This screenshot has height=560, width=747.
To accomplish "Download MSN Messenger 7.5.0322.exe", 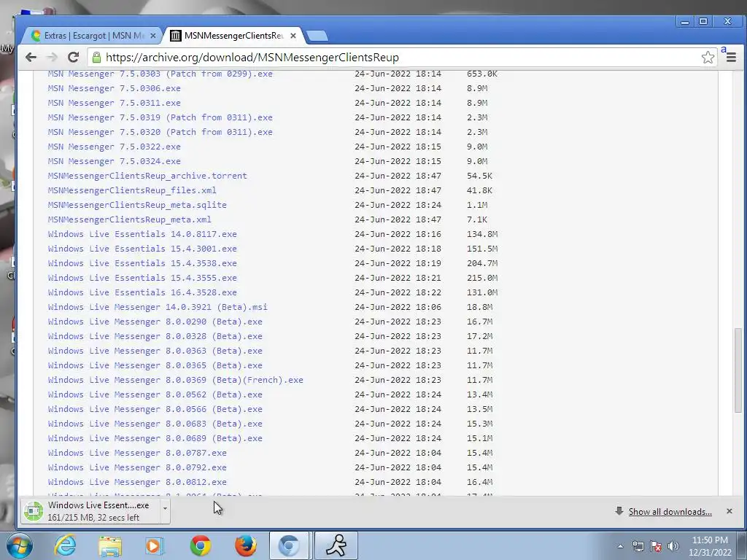I will pos(115,147).
